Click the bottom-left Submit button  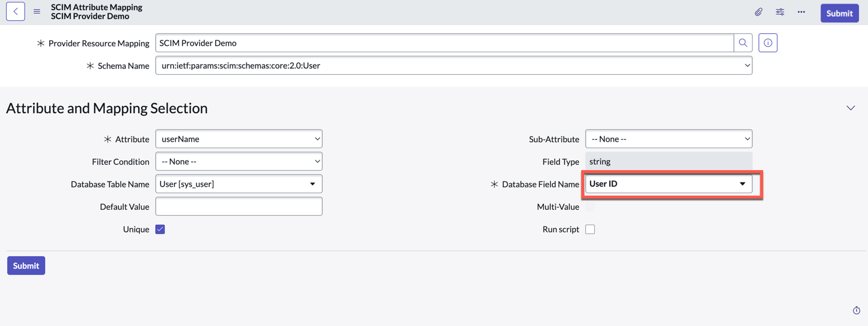[x=26, y=266]
